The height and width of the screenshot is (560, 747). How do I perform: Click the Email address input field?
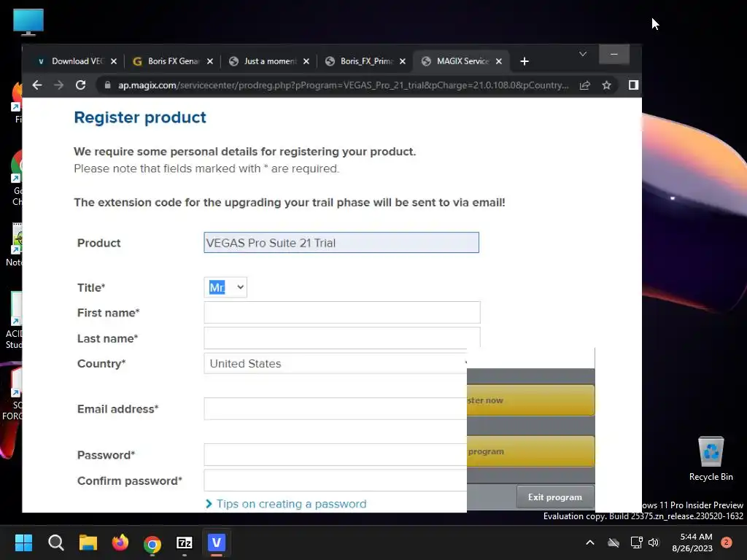pos(336,408)
